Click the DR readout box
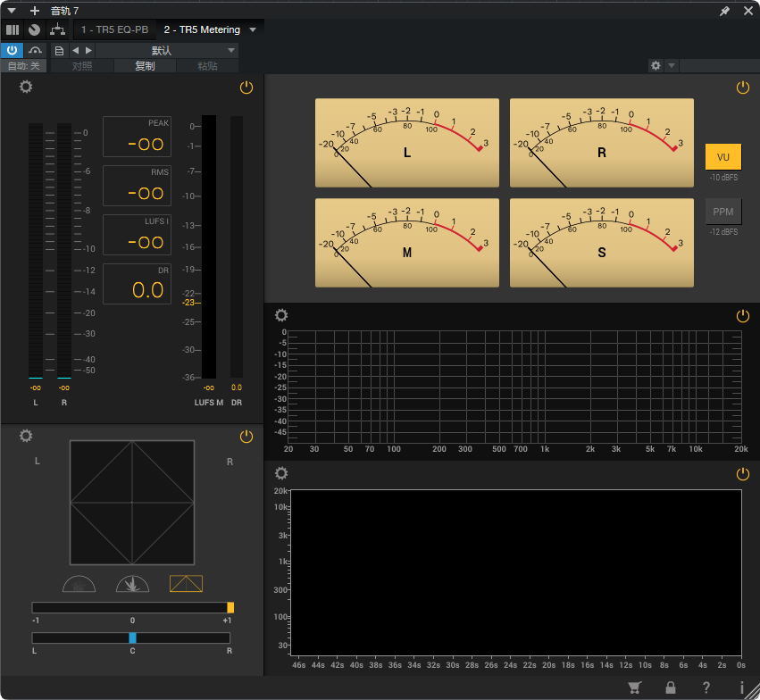Image resolution: width=760 pixels, height=700 pixels. point(138,284)
